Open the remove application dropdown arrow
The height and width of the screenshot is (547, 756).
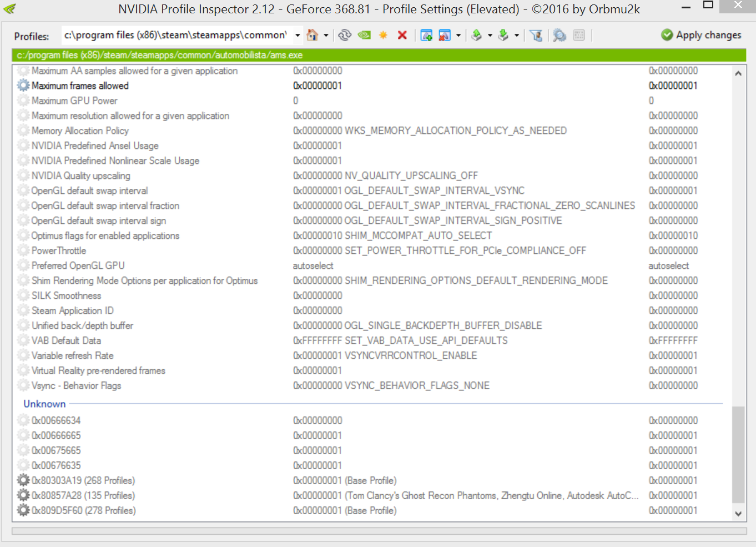[458, 36]
